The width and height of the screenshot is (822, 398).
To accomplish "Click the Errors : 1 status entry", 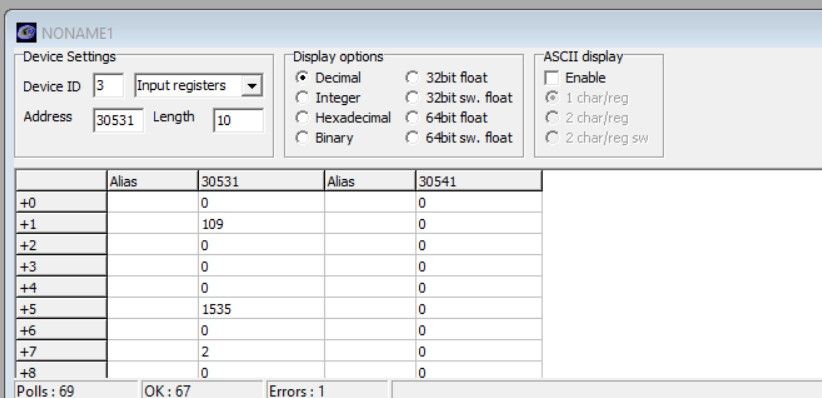I will click(x=327, y=391).
